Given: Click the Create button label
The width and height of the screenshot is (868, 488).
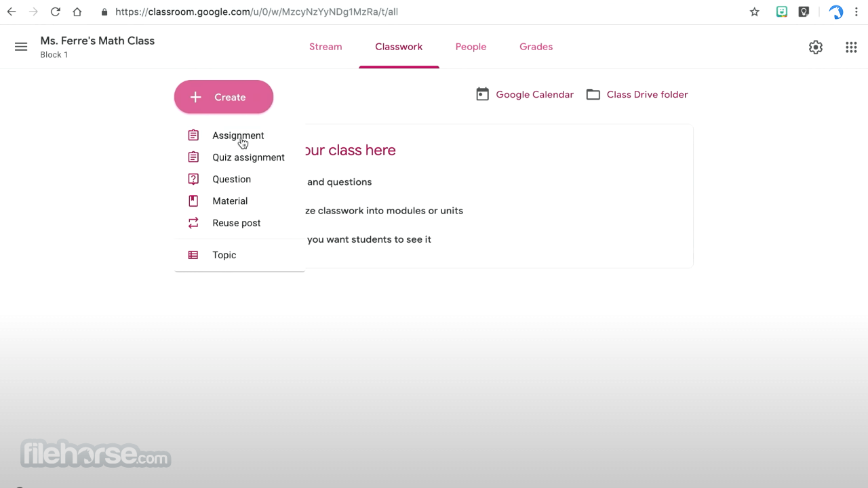Looking at the screenshot, I should click(x=230, y=97).
